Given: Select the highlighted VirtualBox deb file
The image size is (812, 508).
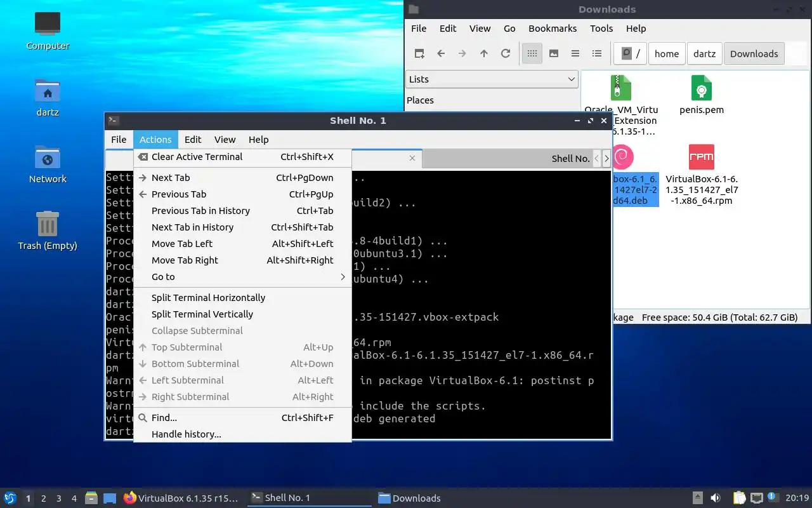Looking at the screenshot, I should pos(635,189).
